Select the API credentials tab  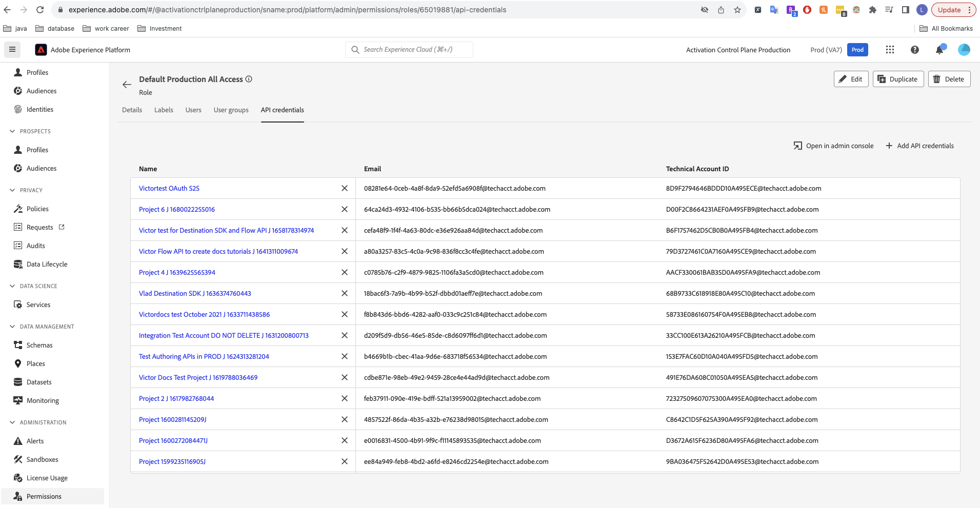point(282,110)
